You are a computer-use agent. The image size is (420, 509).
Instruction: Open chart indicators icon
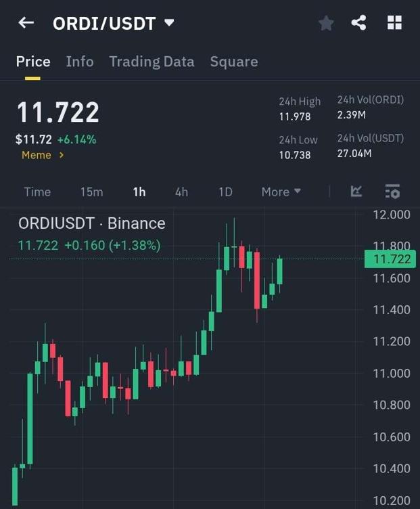pos(356,192)
